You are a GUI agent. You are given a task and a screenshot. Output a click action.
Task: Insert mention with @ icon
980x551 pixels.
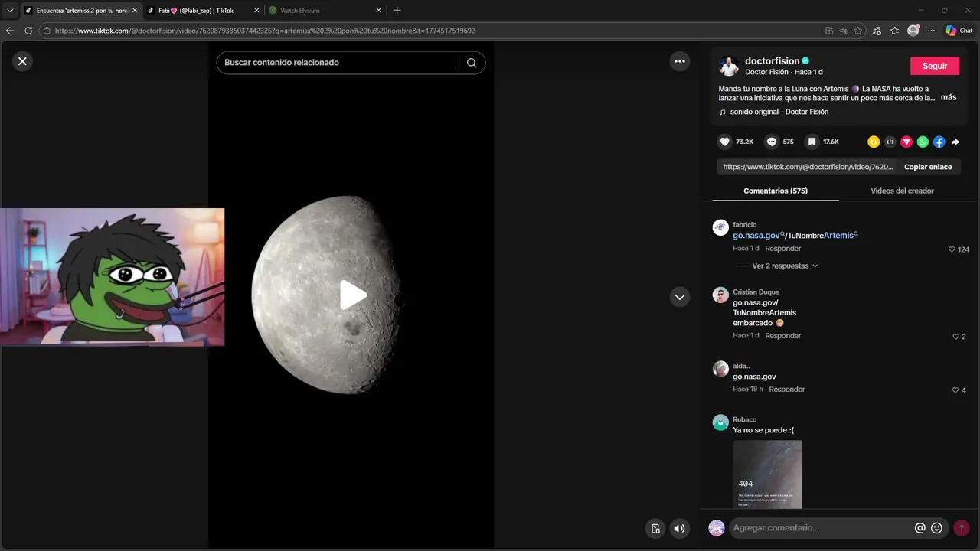(x=920, y=528)
